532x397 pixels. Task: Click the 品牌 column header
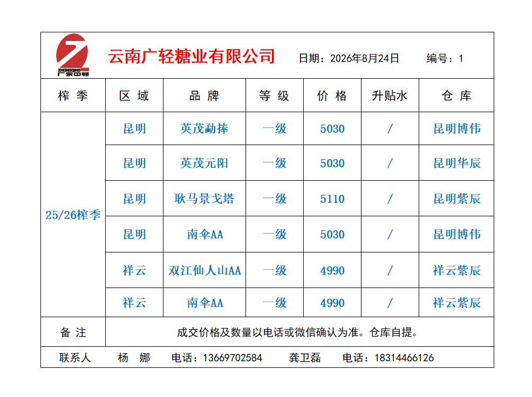pos(204,95)
